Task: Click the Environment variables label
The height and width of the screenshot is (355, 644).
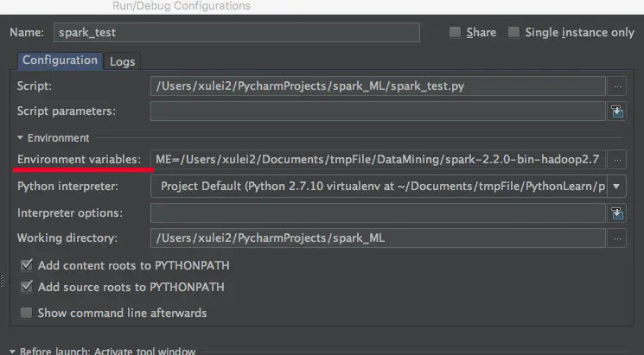Action: [x=79, y=160]
